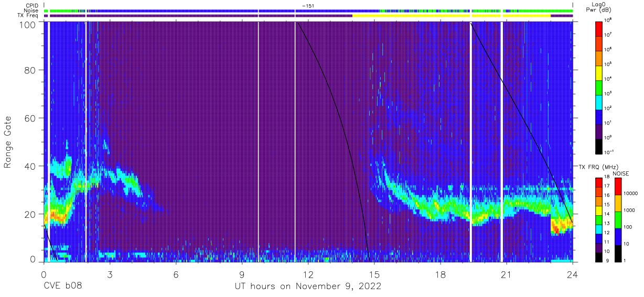The image size is (644, 297).
Task: Click the 18 tick on UT hours axis
Action: (x=441, y=274)
